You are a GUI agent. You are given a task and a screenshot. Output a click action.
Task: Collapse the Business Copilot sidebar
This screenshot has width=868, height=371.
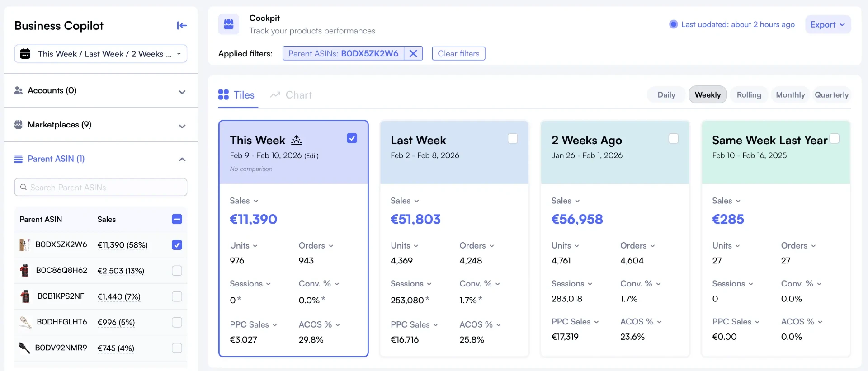182,26
